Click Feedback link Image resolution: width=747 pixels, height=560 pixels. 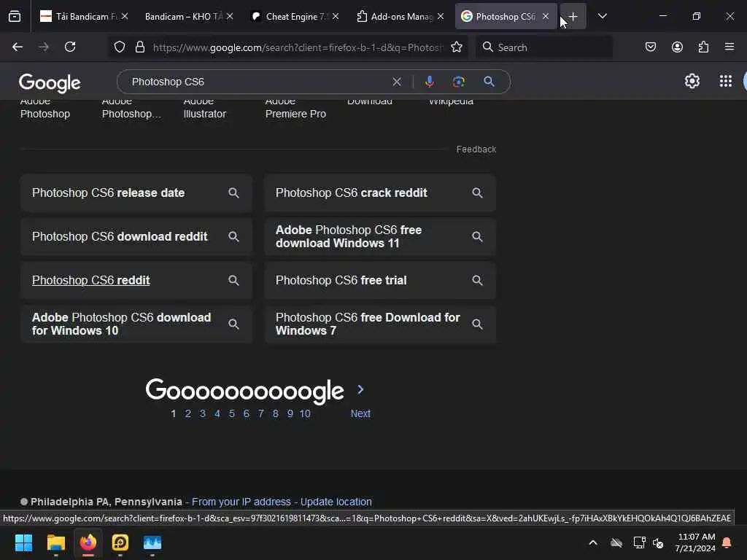[476, 149]
